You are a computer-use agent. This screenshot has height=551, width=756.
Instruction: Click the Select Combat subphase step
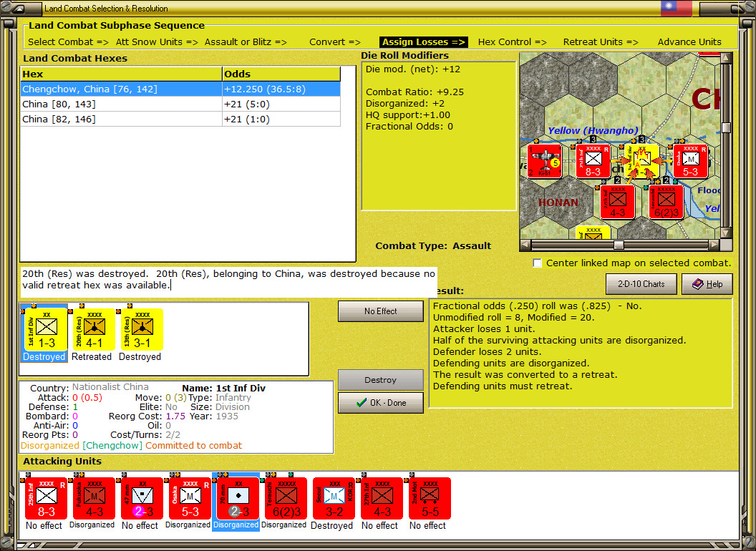pyautogui.click(x=68, y=42)
